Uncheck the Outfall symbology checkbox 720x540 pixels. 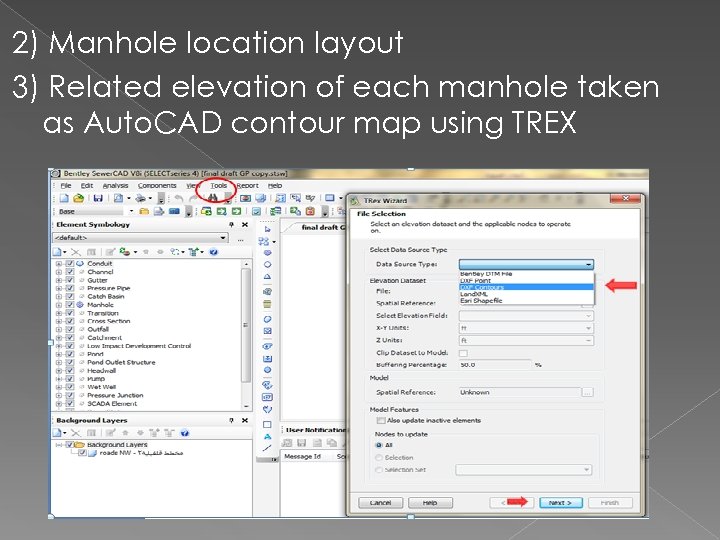(70, 329)
